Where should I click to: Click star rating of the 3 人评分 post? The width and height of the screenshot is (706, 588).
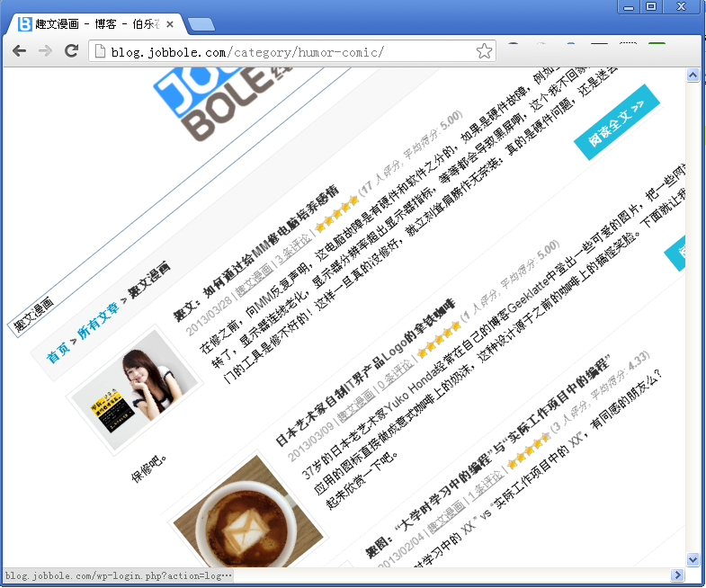coord(529,450)
